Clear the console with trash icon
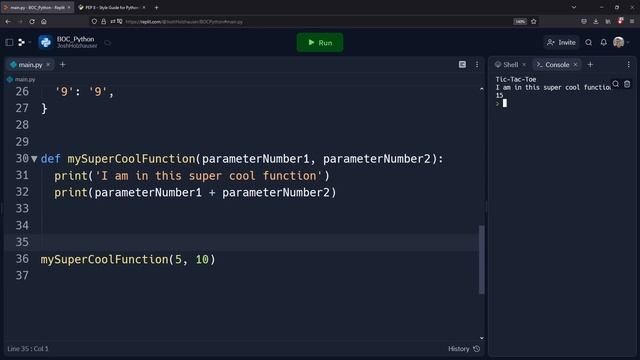640x360 pixels. click(627, 84)
